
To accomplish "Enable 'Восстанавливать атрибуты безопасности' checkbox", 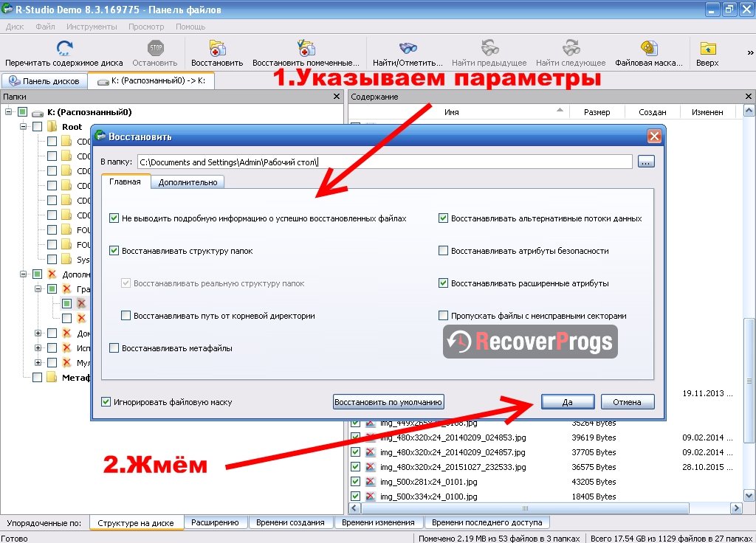I will point(443,251).
